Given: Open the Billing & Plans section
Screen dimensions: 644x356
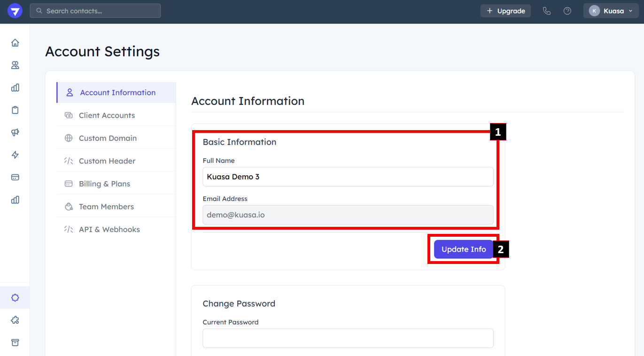Looking at the screenshot, I should coord(104,184).
